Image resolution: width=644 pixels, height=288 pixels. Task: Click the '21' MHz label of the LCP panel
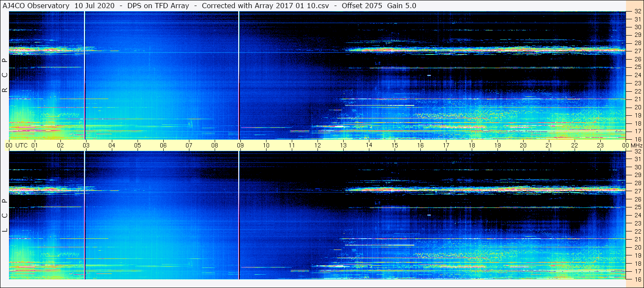coord(637,239)
